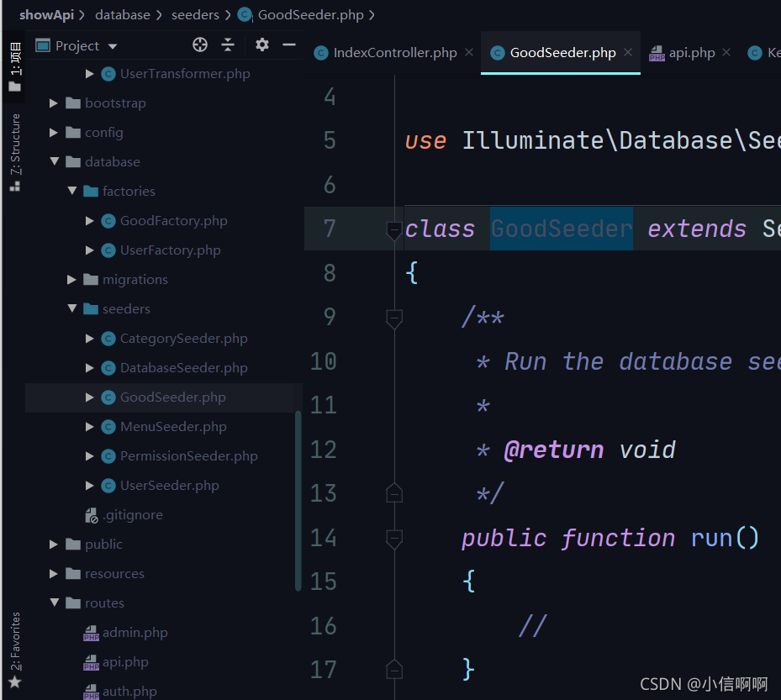
Task: Click GoodSeeder class name in editor
Action: (562, 229)
